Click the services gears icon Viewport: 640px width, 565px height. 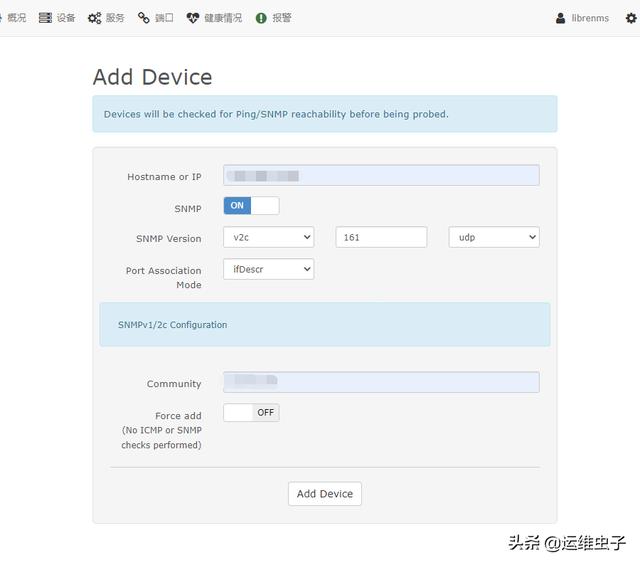pos(95,18)
